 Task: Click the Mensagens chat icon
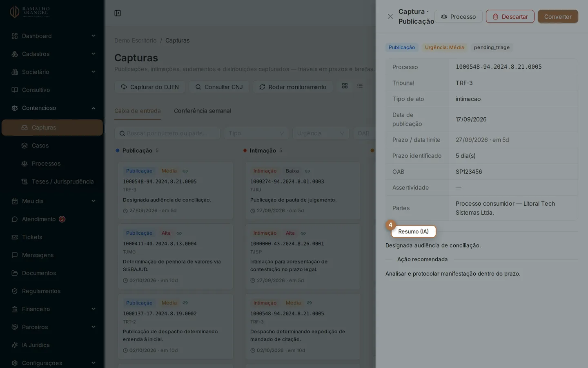coord(15,255)
